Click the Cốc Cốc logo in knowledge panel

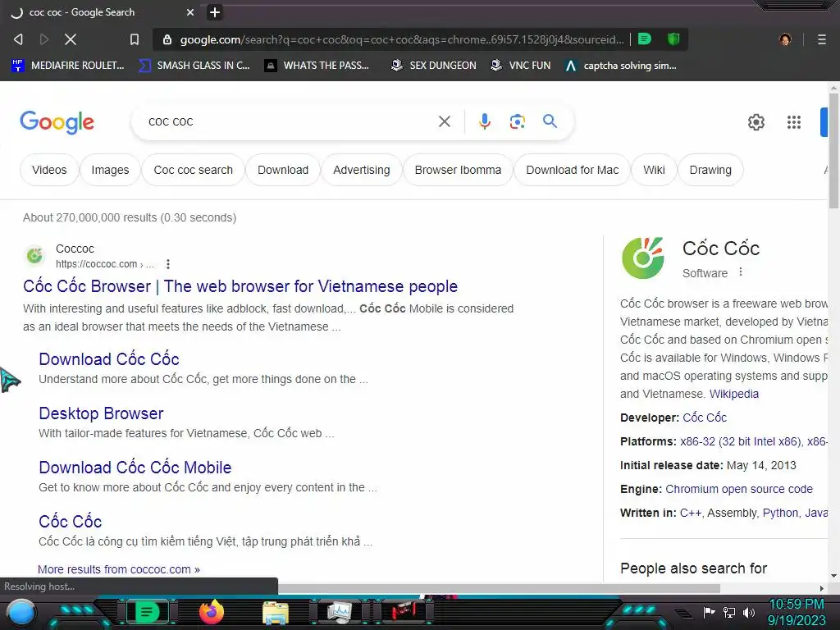pyautogui.click(x=643, y=258)
